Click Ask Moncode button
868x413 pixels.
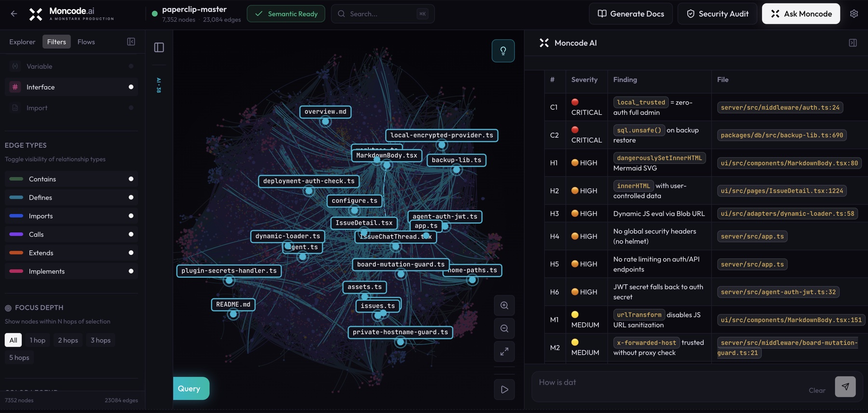pos(801,13)
